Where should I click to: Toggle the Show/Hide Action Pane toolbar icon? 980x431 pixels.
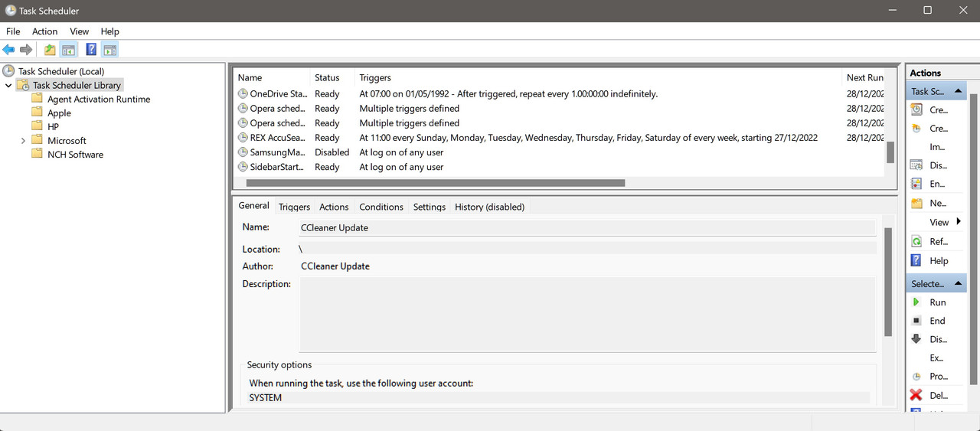tap(109, 50)
